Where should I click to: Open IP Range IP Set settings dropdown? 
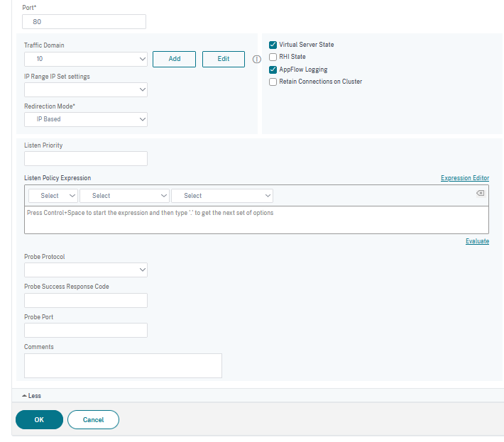click(x=86, y=89)
